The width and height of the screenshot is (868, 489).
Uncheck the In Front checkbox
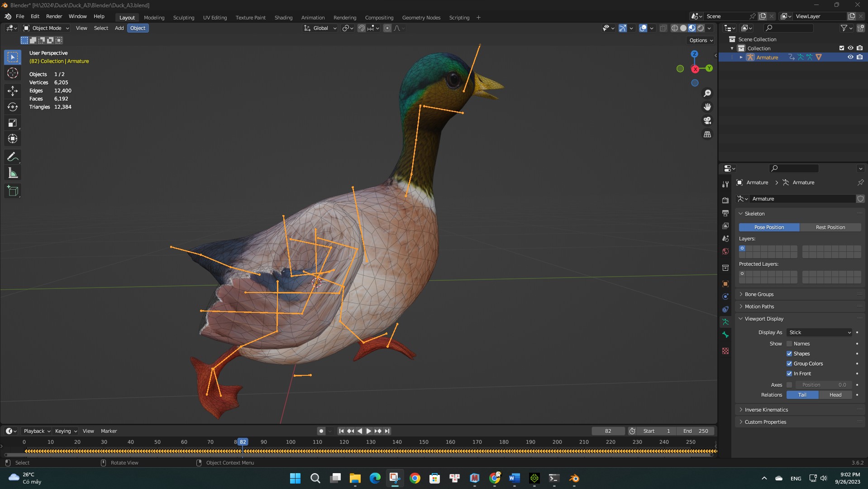pyautogui.click(x=790, y=374)
